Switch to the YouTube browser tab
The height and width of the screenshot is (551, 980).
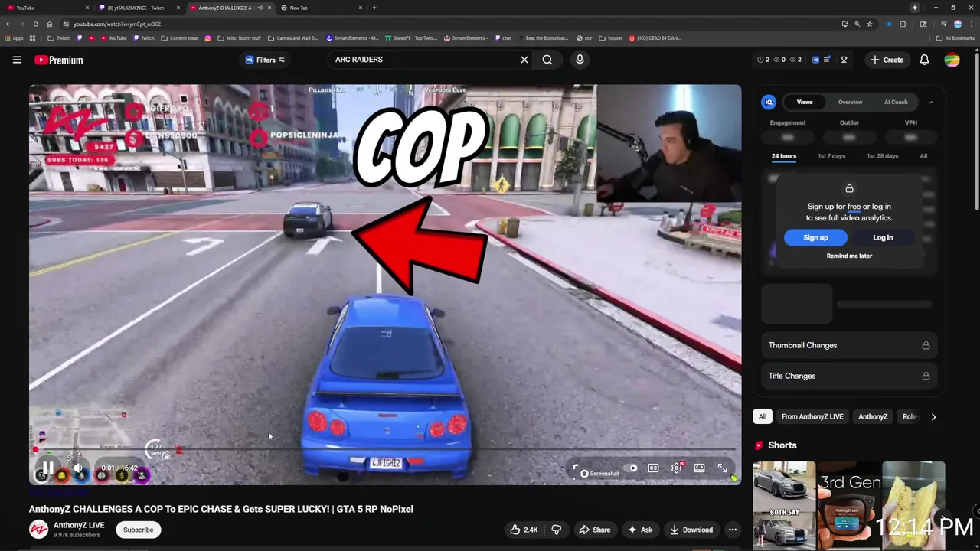click(x=46, y=8)
